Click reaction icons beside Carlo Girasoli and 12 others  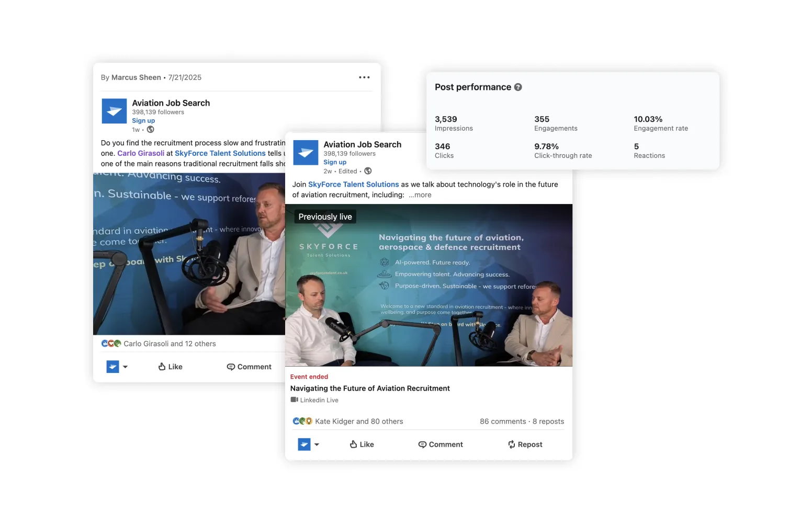(111, 344)
